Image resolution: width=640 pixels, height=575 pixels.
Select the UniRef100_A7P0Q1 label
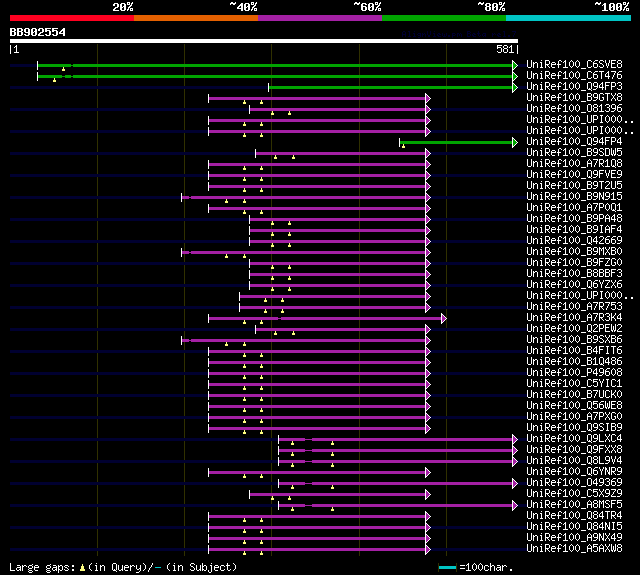coord(574,208)
